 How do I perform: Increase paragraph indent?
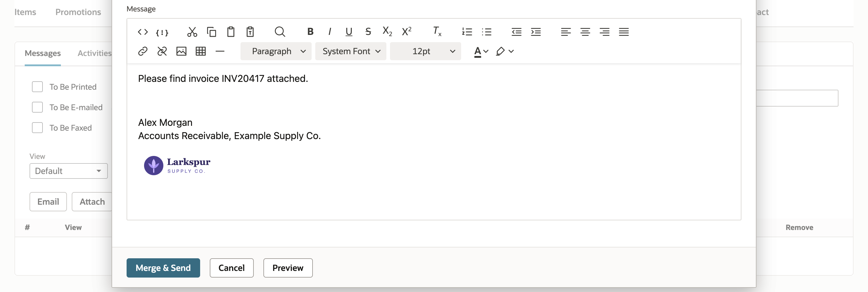click(x=536, y=32)
